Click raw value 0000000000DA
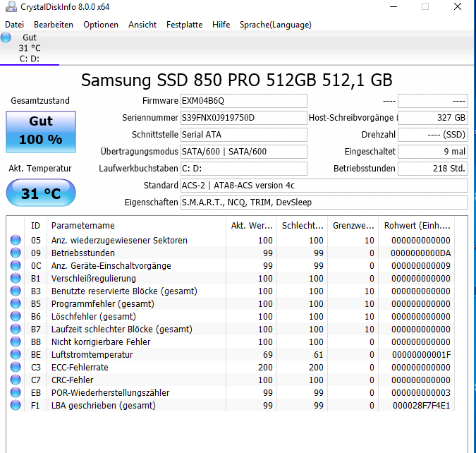This screenshot has height=453, width=476. click(420, 253)
